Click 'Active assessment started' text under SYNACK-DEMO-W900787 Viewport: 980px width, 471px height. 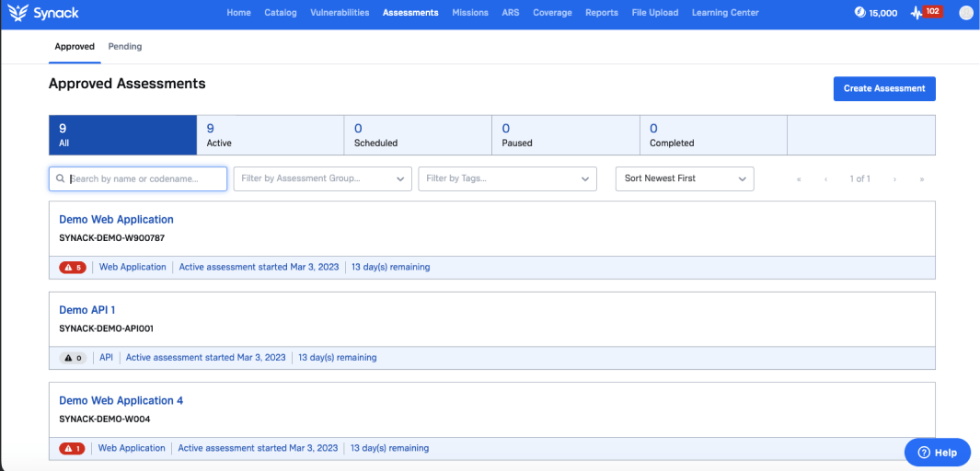pyautogui.click(x=259, y=268)
